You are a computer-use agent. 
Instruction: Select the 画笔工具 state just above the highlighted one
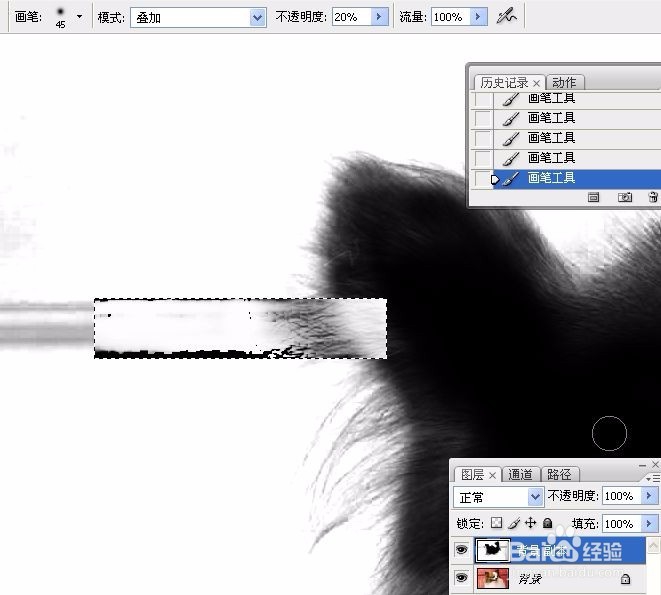coord(577,158)
